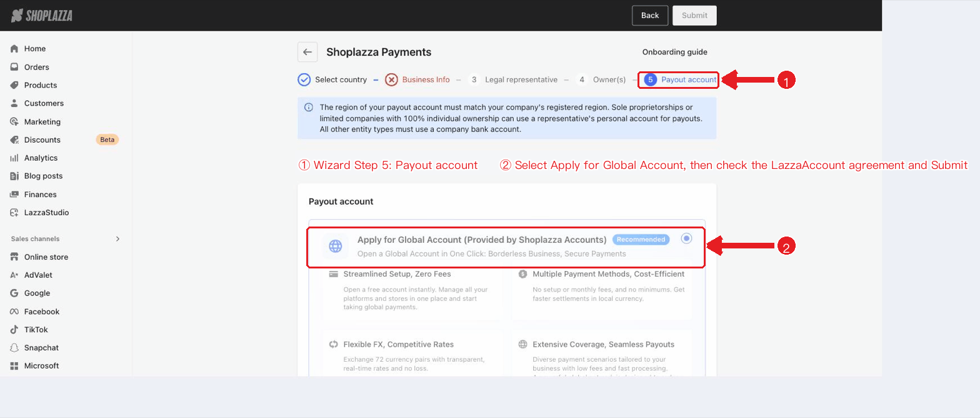Viewport: 980px width, 418px height.
Task: Click the Home house icon
Action: pyautogui.click(x=14, y=49)
